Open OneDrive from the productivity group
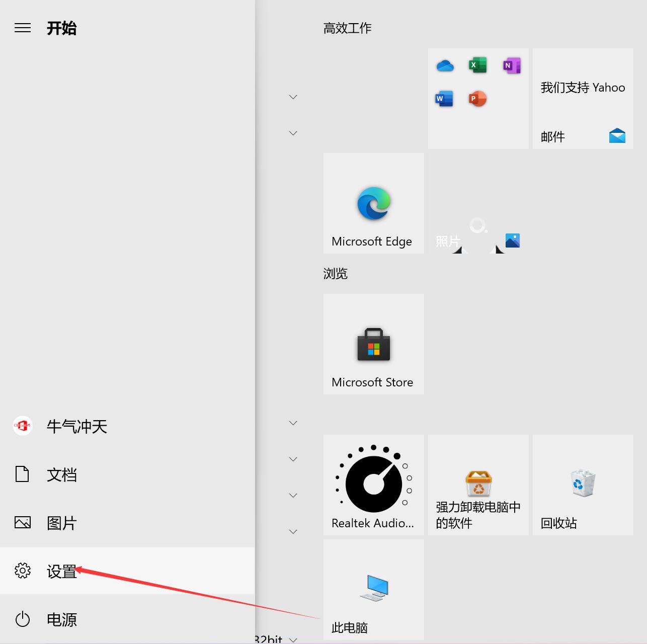The width and height of the screenshot is (647, 644). click(x=444, y=65)
